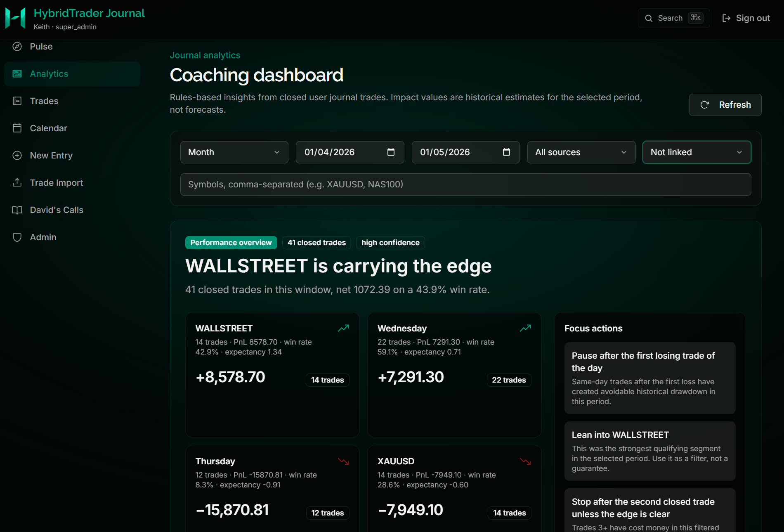This screenshot has height=532, width=784.
Task: Click the +7,291.30 Wednesday value
Action: [x=411, y=377]
